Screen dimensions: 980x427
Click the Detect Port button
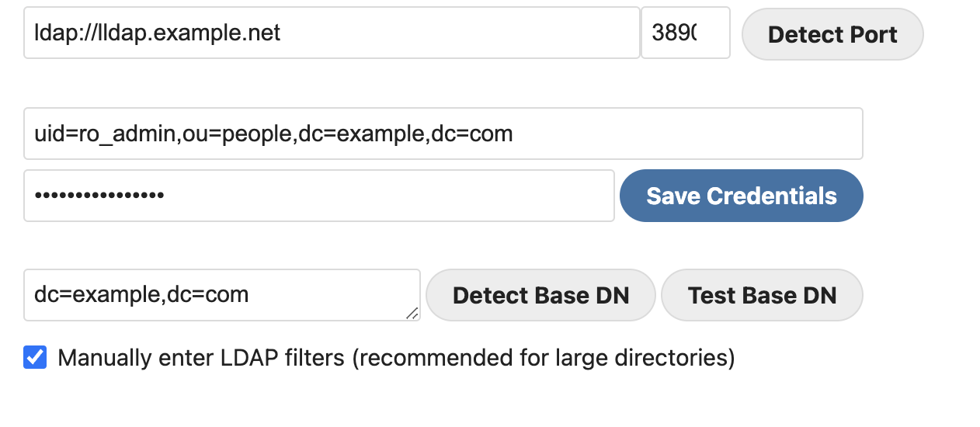pos(832,34)
